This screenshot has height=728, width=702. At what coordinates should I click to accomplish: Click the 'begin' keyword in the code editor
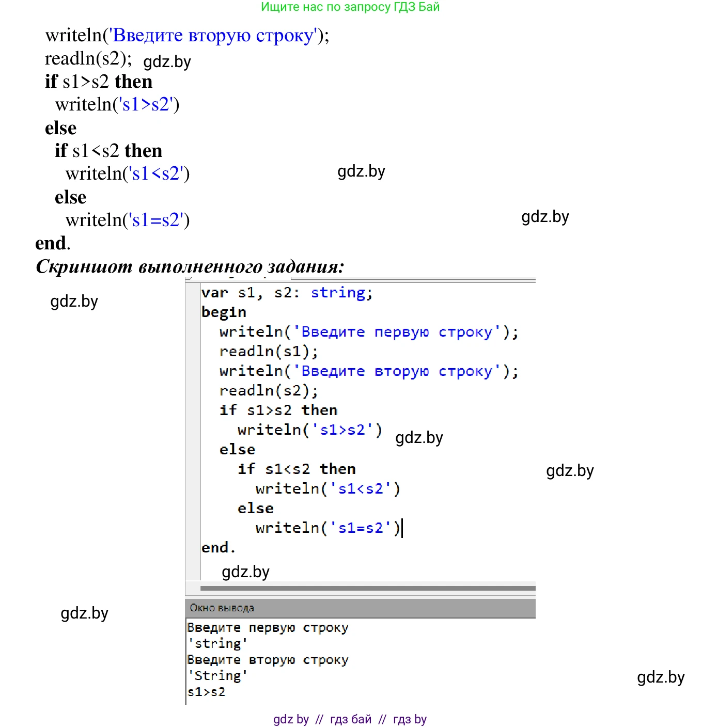click(x=224, y=312)
